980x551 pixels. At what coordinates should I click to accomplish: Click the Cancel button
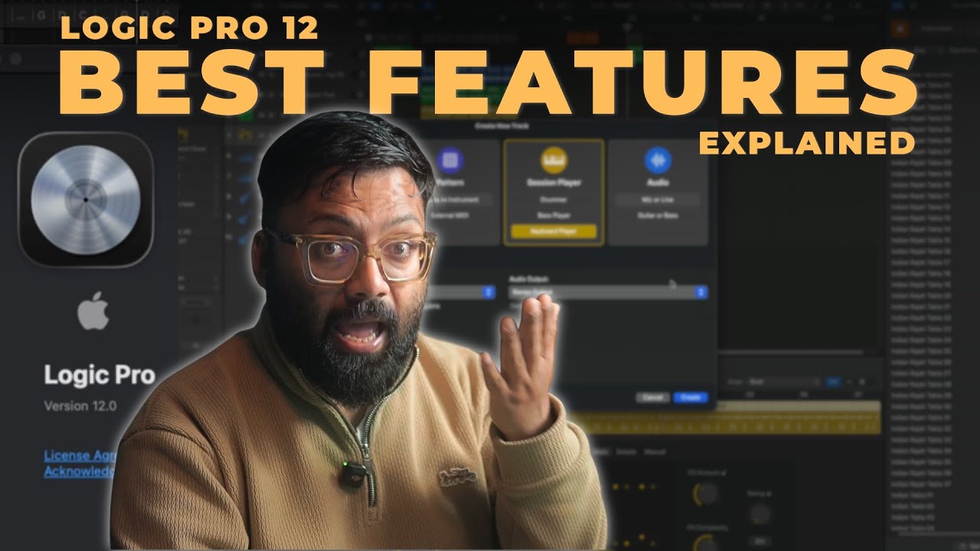652,398
